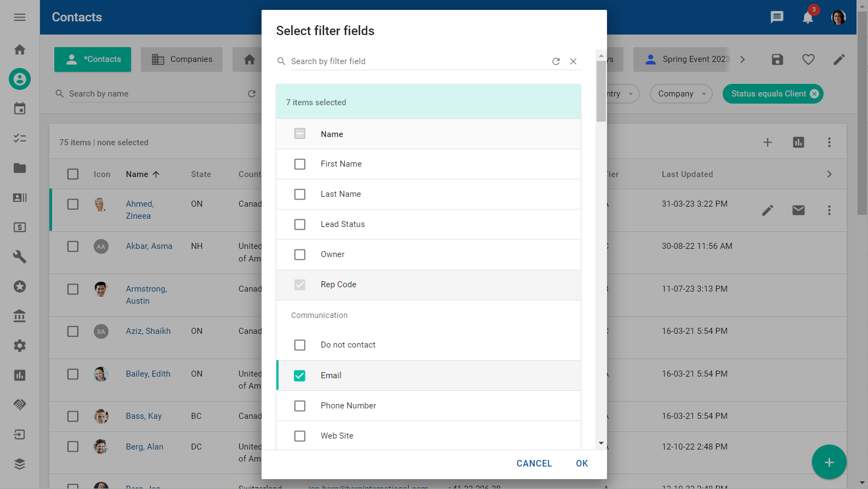Click the heart favorite icon
868x489 pixels.
[x=808, y=59]
